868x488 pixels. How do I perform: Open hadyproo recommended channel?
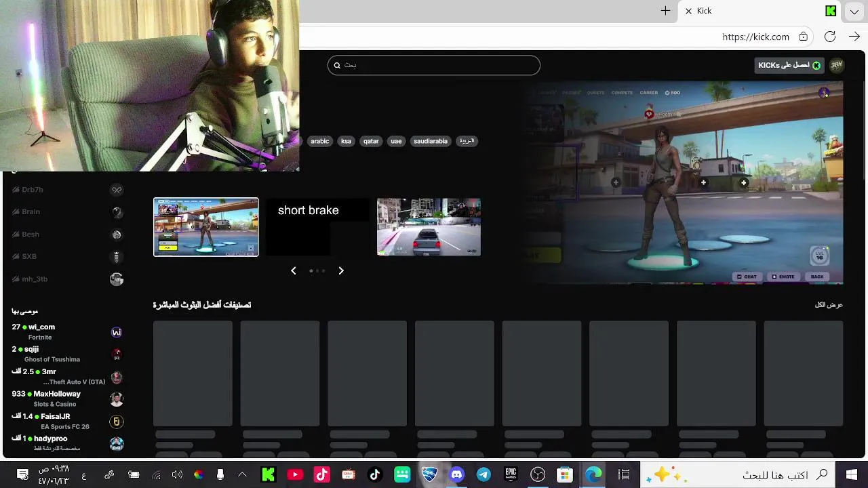(68, 444)
